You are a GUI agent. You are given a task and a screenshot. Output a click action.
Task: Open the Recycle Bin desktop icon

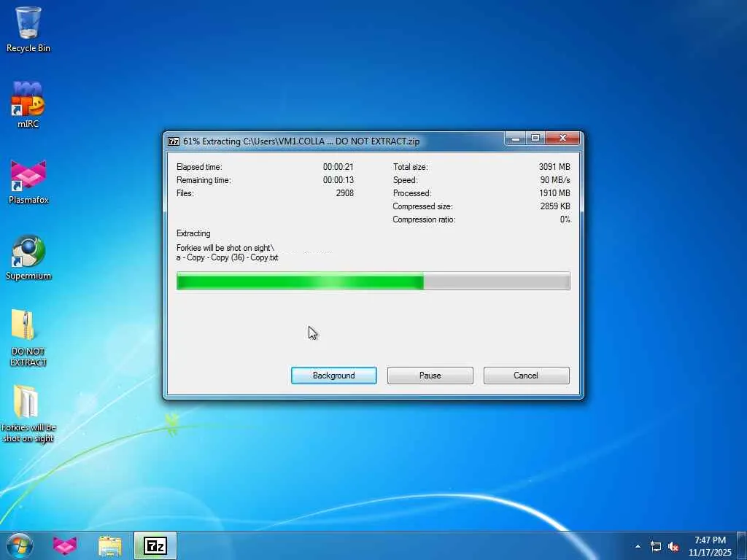pyautogui.click(x=28, y=28)
